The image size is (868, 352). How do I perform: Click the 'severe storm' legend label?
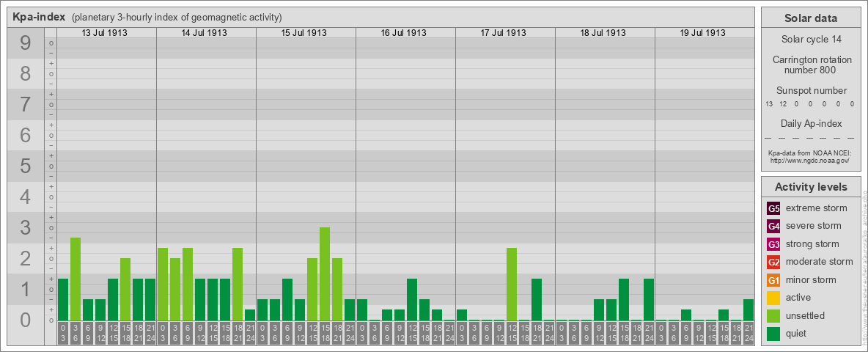tap(814, 226)
